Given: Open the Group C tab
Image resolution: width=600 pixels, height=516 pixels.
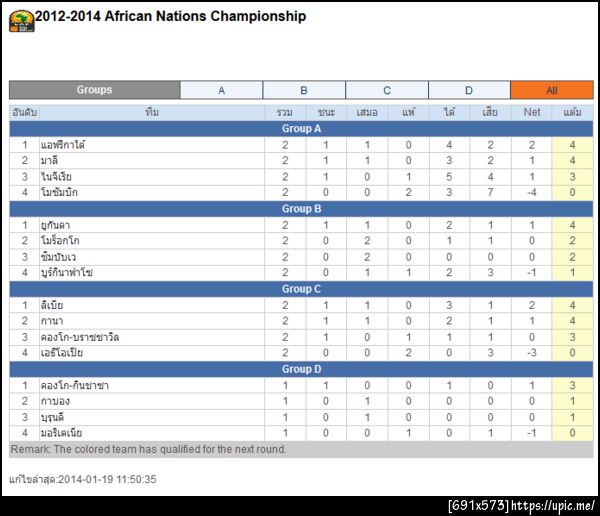Looking at the screenshot, I should click(x=387, y=90).
